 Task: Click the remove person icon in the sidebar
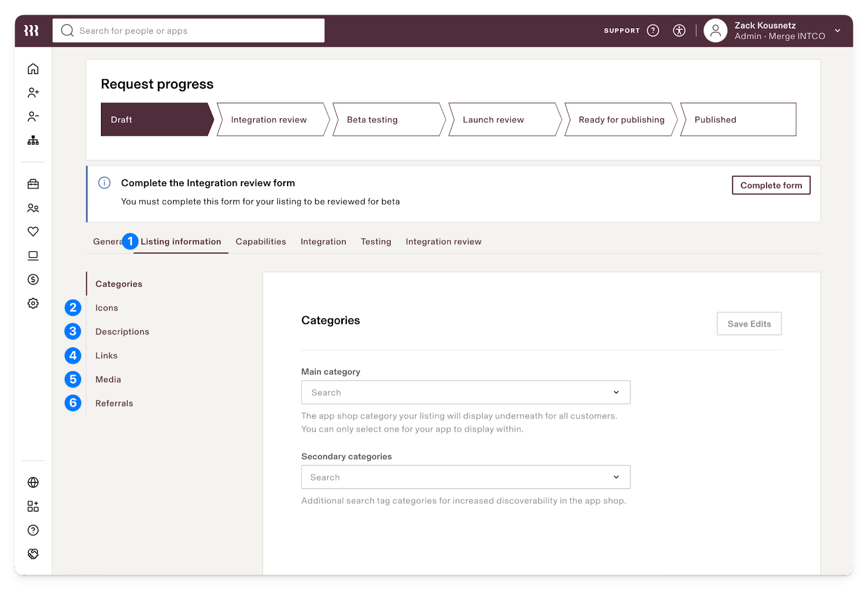pyautogui.click(x=33, y=117)
